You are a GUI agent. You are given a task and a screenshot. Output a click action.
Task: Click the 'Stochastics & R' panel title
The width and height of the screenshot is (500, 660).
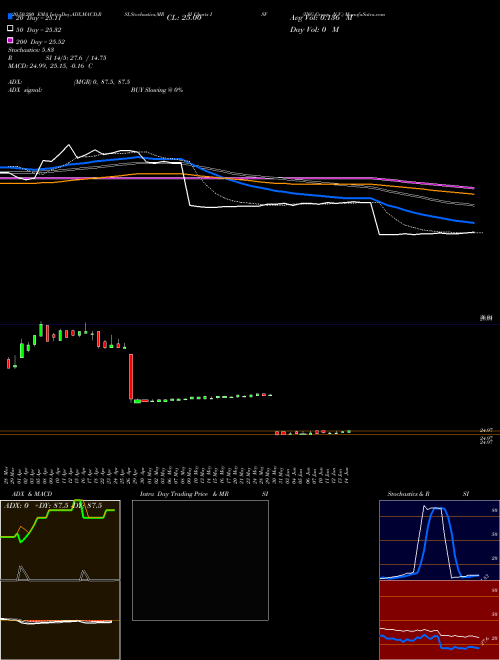click(x=409, y=494)
